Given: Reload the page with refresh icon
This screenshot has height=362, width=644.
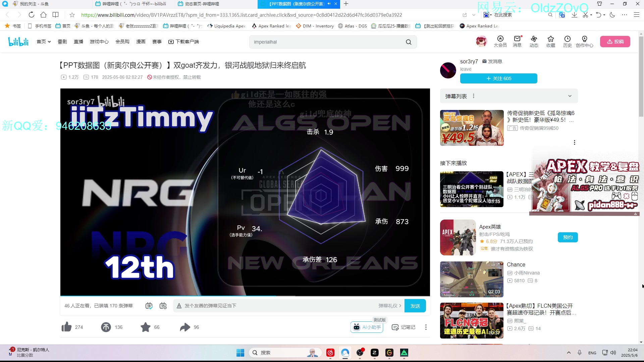Looking at the screenshot, I should [x=31, y=15].
